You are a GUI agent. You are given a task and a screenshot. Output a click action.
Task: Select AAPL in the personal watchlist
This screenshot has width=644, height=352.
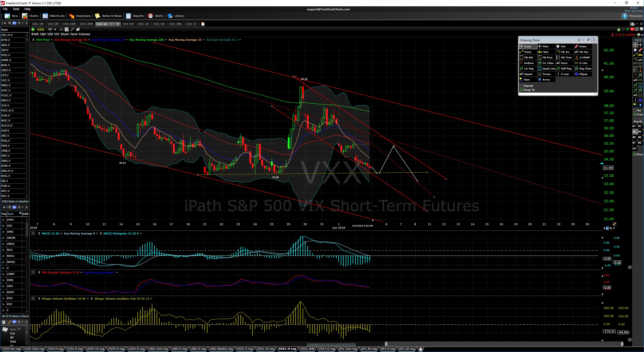(x=11, y=220)
